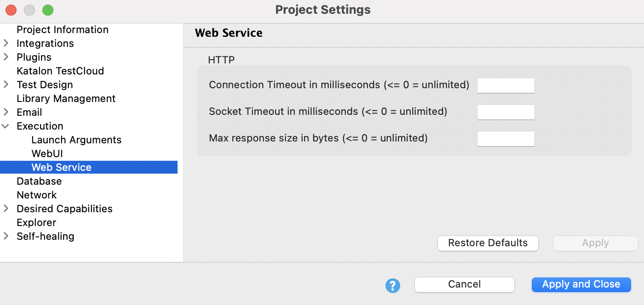Click the Apply and Close button
This screenshot has height=305, width=644.
pos(581,284)
